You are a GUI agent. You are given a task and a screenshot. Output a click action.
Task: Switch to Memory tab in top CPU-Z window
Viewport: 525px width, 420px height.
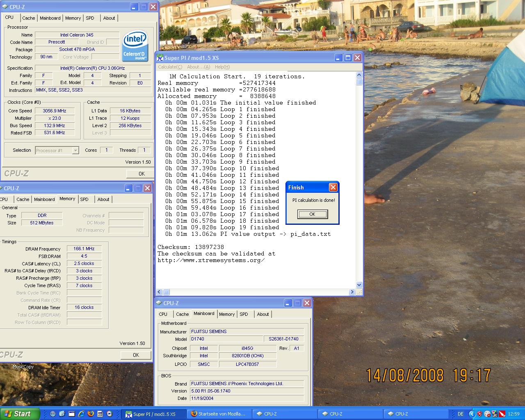tap(73, 18)
